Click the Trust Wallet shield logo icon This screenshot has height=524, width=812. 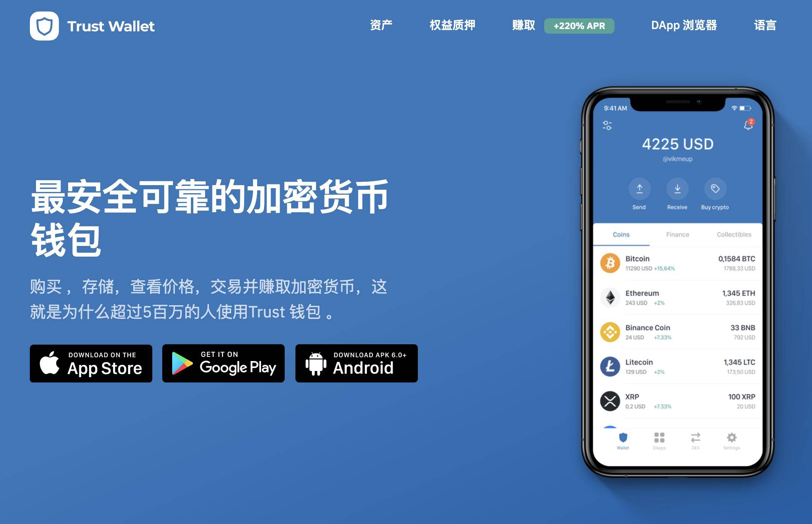(x=43, y=24)
